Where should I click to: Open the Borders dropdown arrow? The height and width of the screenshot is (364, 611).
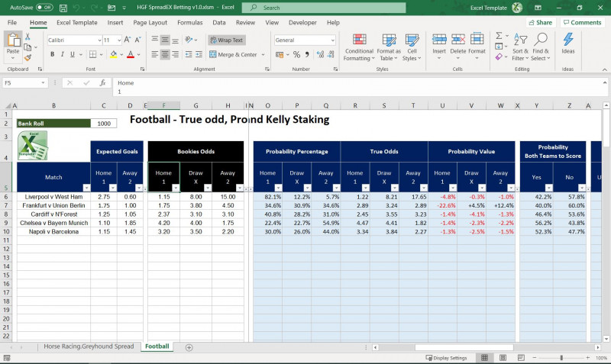pyautogui.click(x=102, y=54)
